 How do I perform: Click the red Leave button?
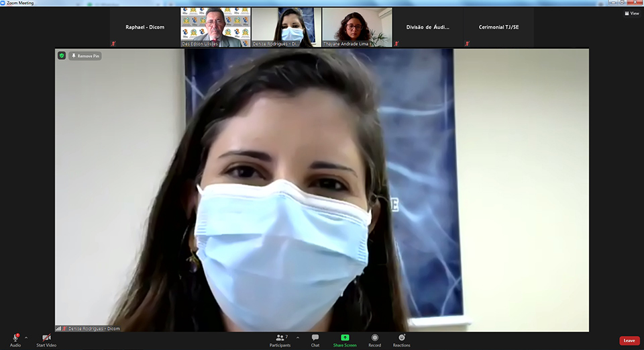tap(629, 341)
